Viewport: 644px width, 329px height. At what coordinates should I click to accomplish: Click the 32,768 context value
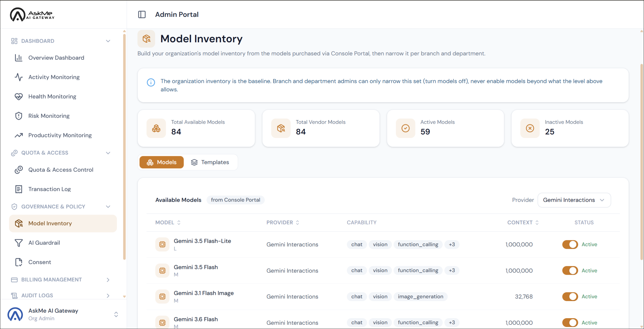click(x=524, y=297)
